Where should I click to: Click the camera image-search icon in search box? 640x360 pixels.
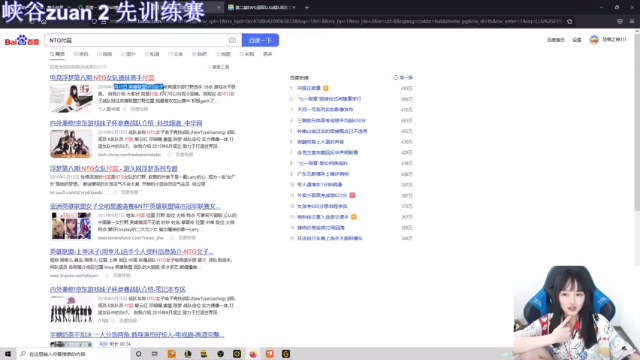232,40
